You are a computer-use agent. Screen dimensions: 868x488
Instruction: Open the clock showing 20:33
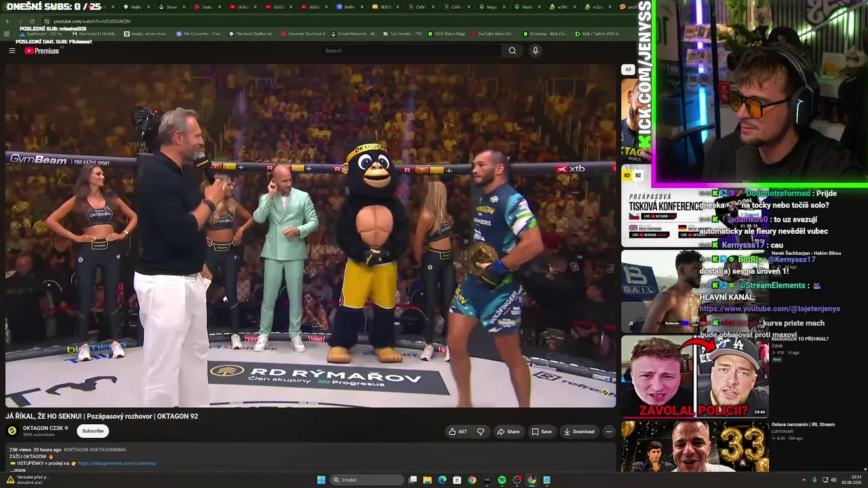click(x=850, y=480)
